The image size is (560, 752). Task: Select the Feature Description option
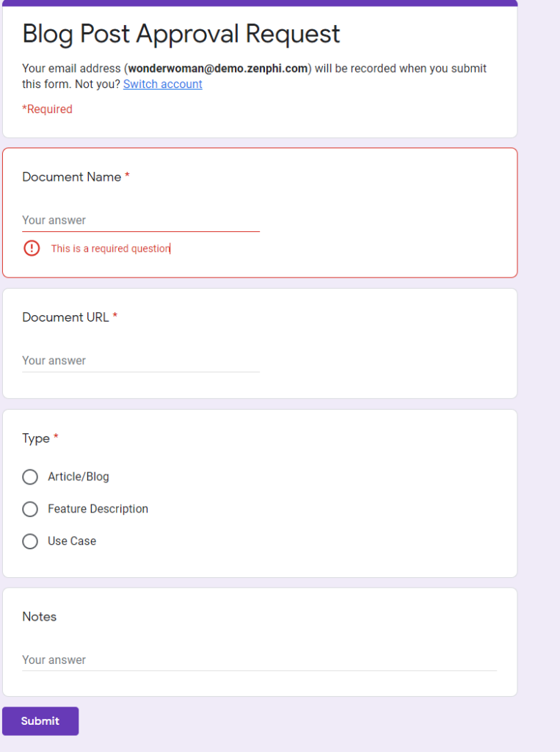pyautogui.click(x=30, y=509)
